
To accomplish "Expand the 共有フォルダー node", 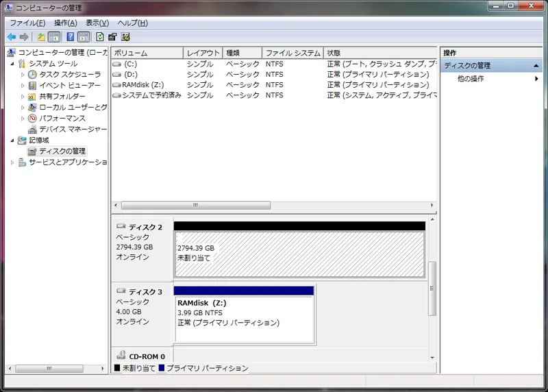I will tap(23, 97).
